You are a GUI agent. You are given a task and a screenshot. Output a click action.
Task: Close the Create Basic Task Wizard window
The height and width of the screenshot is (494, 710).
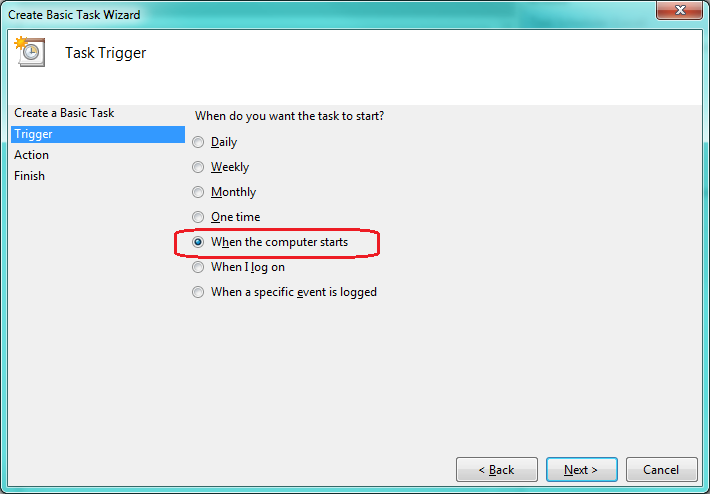coord(679,10)
